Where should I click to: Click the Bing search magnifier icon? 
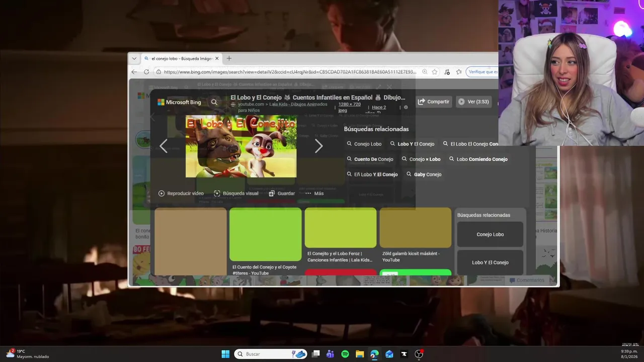point(214,102)
